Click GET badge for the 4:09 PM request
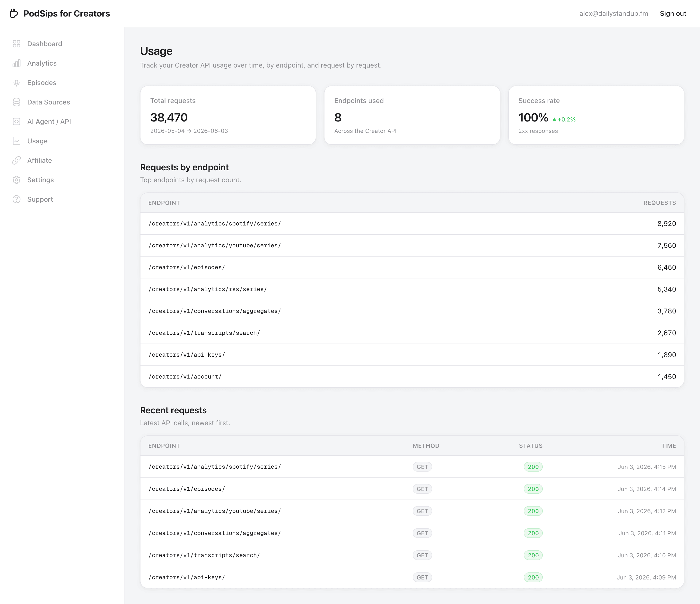The image size is (700, 604). pos(422,577)
